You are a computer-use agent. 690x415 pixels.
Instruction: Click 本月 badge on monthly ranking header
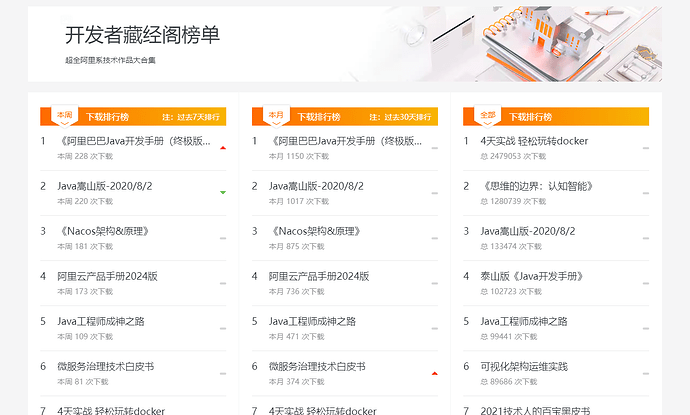point(276,115)
